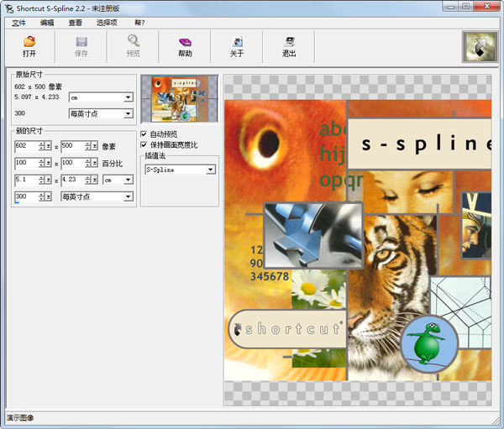Viewport: 504px width, 429px height.
Task: Open the Edit (编辑) menu
Action: tap(47, 23)
